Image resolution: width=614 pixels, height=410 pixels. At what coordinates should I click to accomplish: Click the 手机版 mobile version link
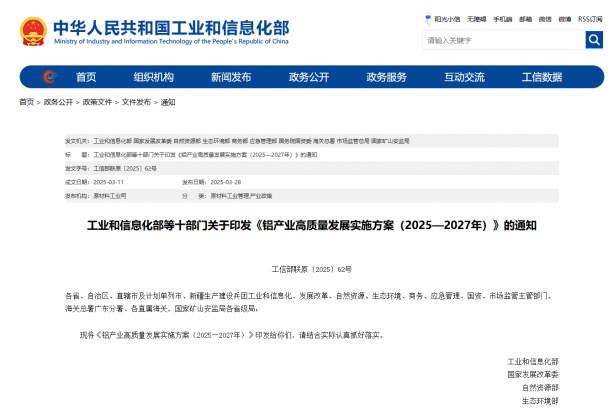point(502,19)
